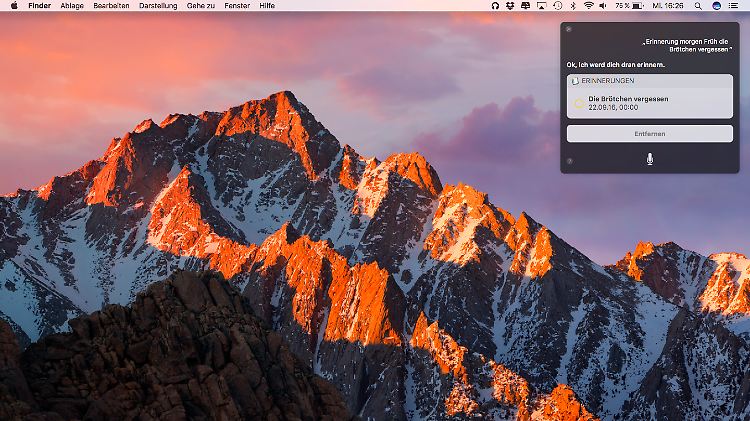This screenshot has height=421, width=750.
Task: Click reminder date '22.09.16, 00:00'
Action: coord(613,108)
